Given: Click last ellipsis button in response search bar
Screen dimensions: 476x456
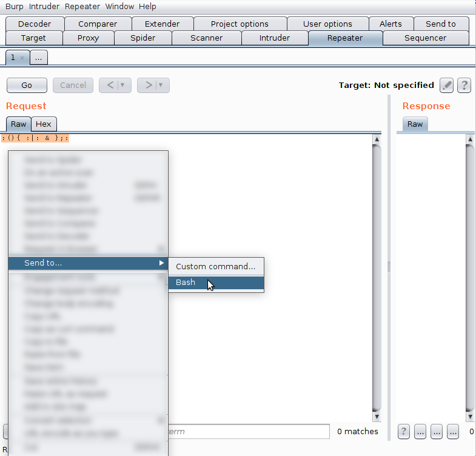Looking at the screenshot, I should (x=453, y=431).
